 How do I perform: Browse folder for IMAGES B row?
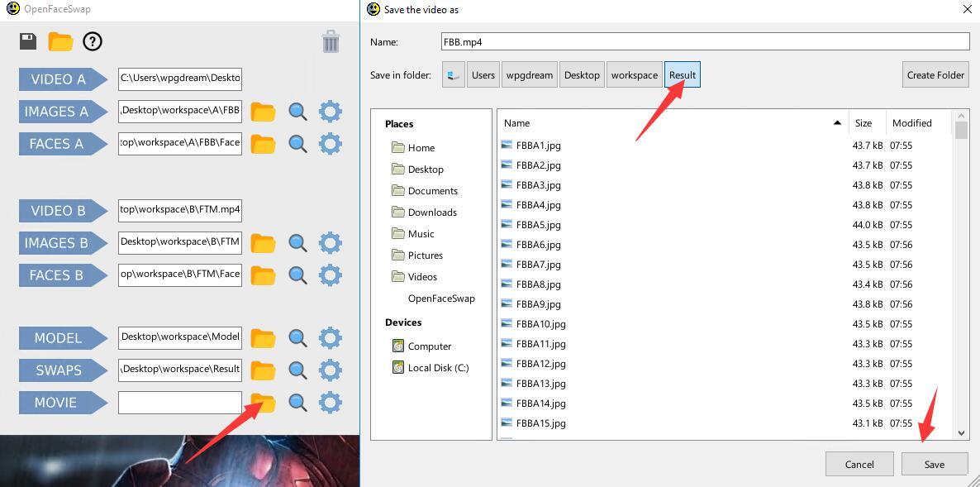(263, 242)
